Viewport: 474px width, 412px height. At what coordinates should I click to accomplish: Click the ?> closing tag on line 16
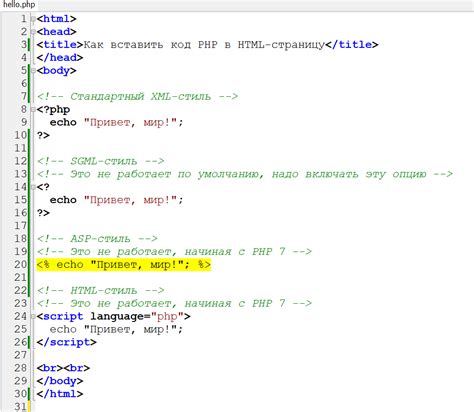[x=43, y=213]
